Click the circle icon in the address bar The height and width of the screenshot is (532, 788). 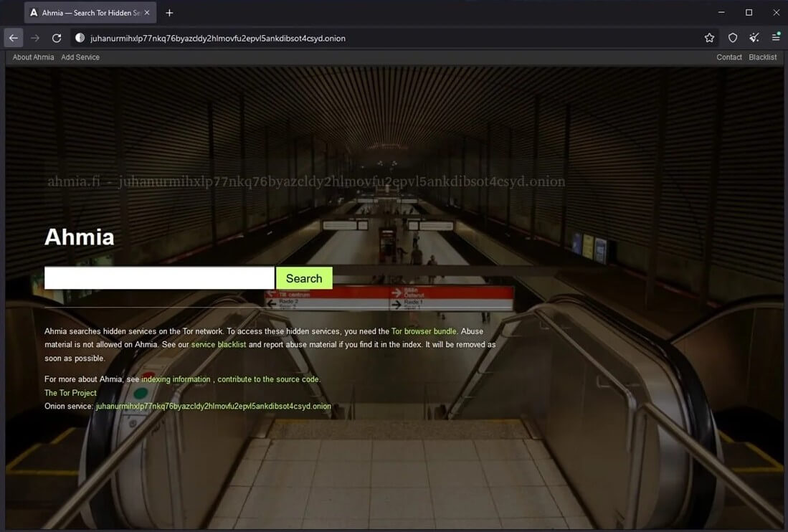point(80,37)
